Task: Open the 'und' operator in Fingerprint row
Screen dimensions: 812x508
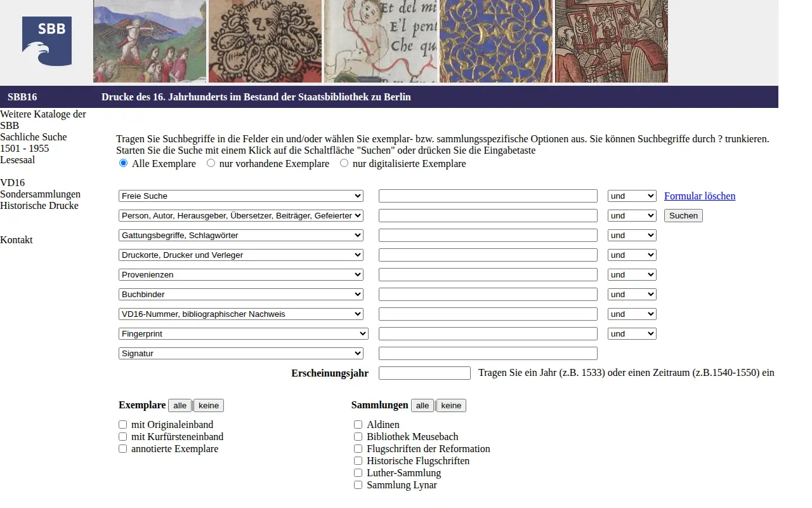Action: click(632, 334)
